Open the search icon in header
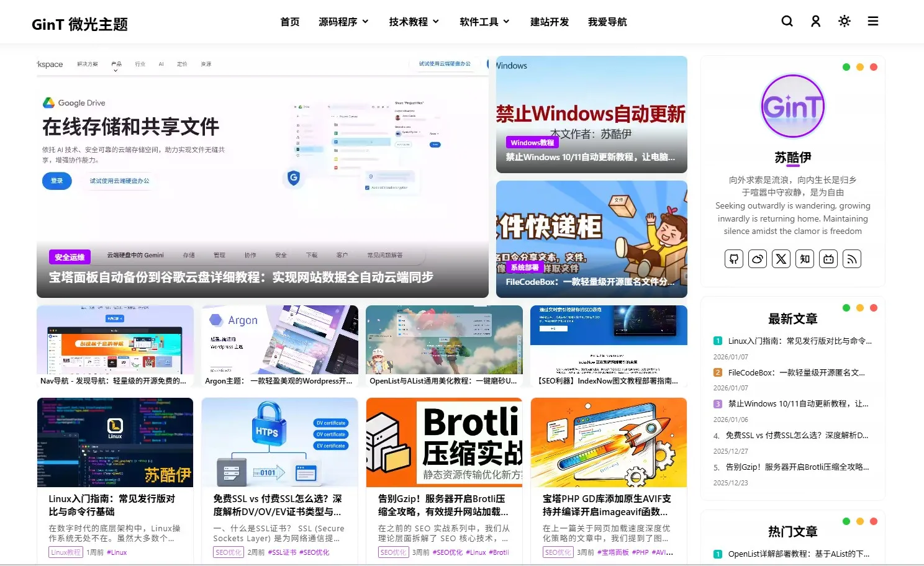This screenshot has width=924, height=566. (787, 21)
